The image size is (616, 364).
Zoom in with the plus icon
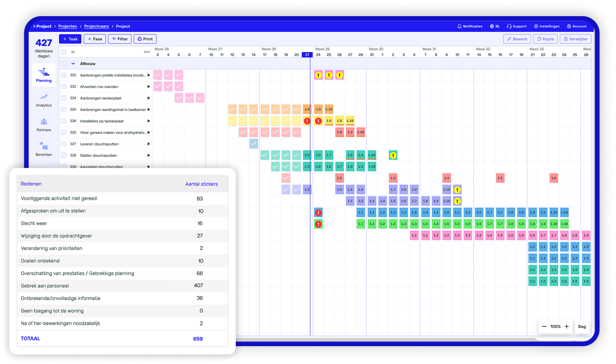(x=567, y=326)
